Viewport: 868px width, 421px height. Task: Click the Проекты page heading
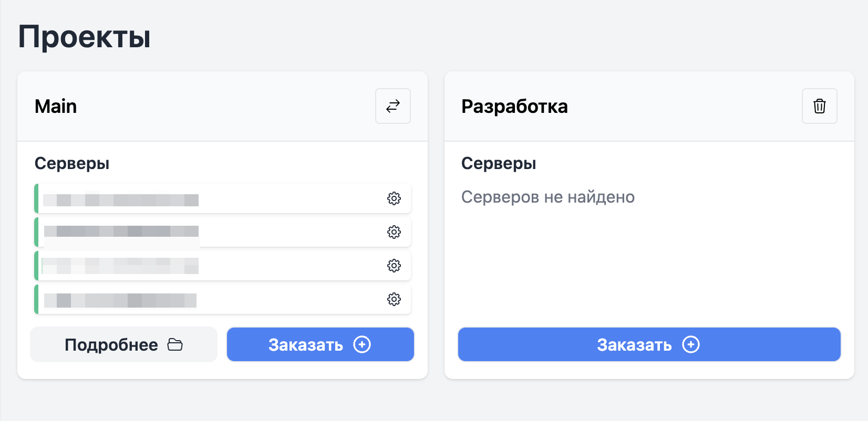tap(84, 37)
